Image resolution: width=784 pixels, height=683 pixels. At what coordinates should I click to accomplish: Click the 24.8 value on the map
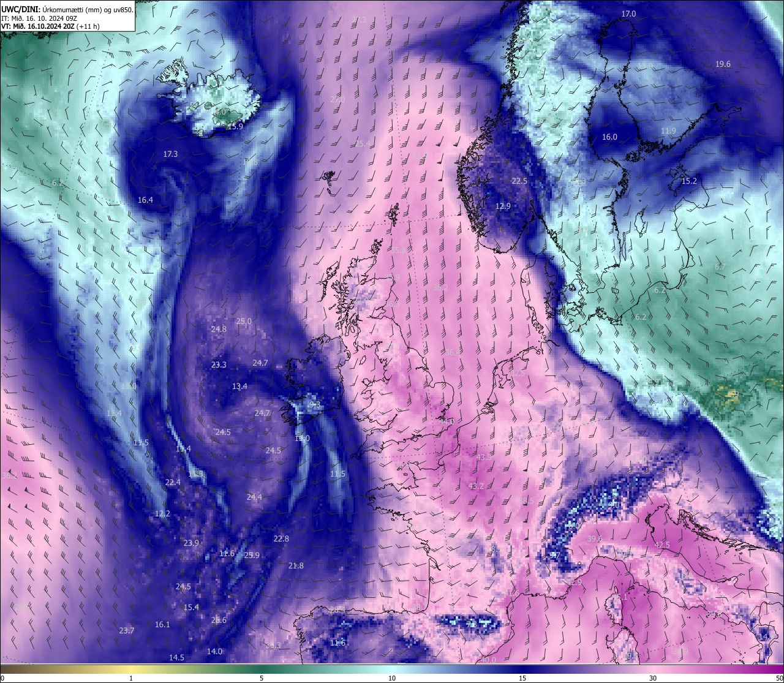219,330
